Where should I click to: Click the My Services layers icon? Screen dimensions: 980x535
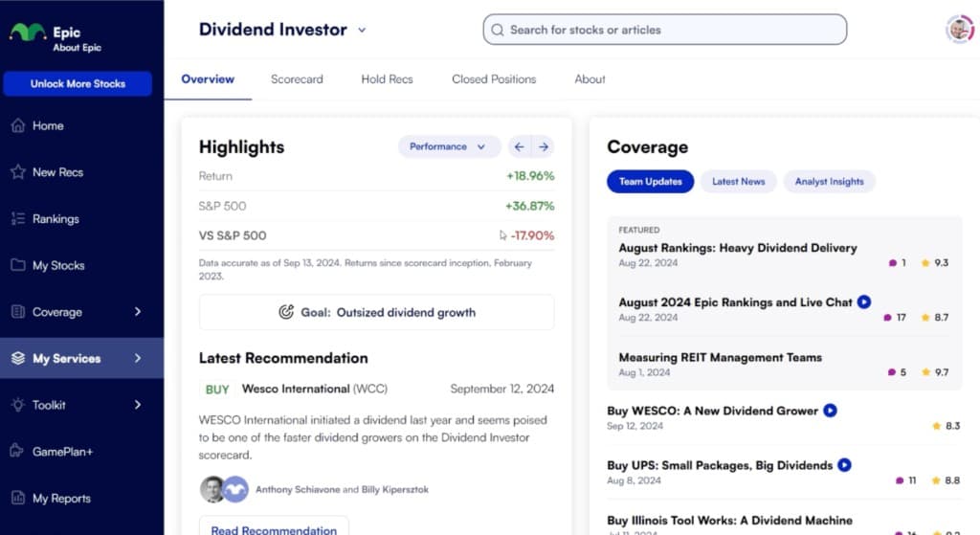tap(18, 358)
